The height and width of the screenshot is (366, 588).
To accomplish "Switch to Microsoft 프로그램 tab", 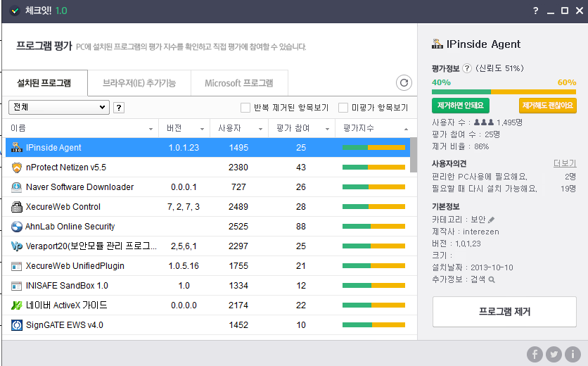I will point(239,83).
